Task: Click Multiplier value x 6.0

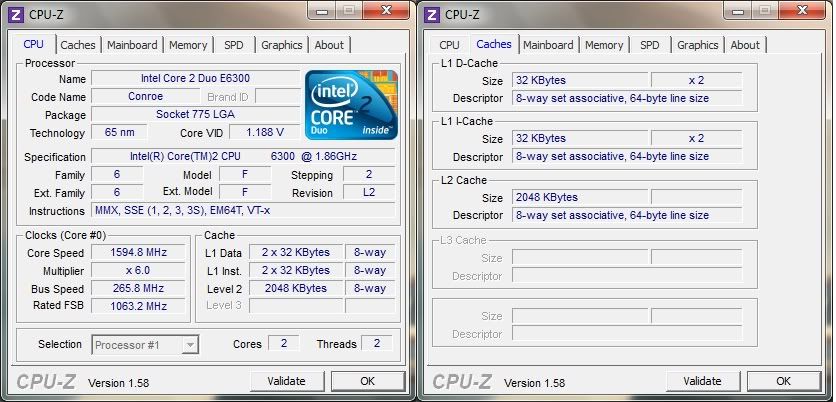Action: [x=138, y=270]
